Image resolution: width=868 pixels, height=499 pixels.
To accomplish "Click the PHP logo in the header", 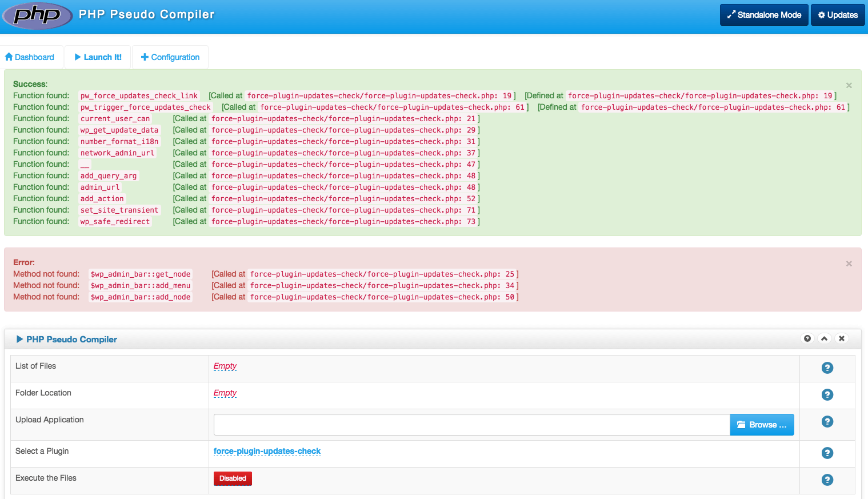I will click(x=37, y=15).
